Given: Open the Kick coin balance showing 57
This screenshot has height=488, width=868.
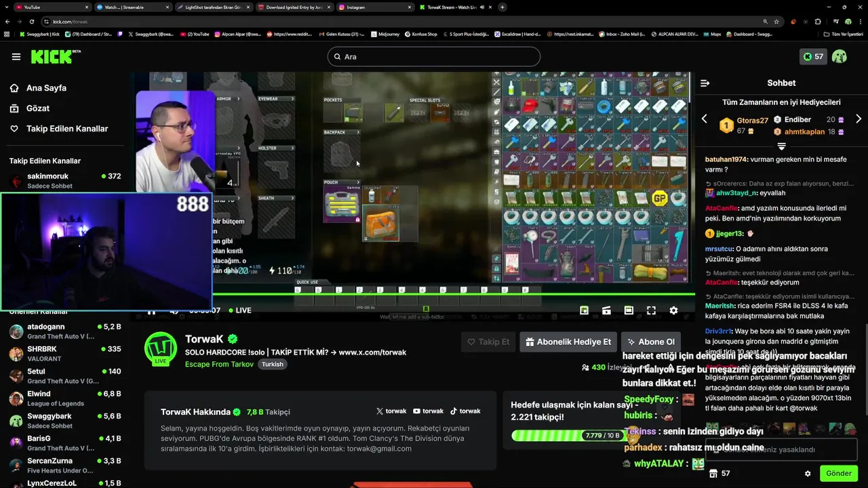Looking at the screenshot, I should click(813, 57).
